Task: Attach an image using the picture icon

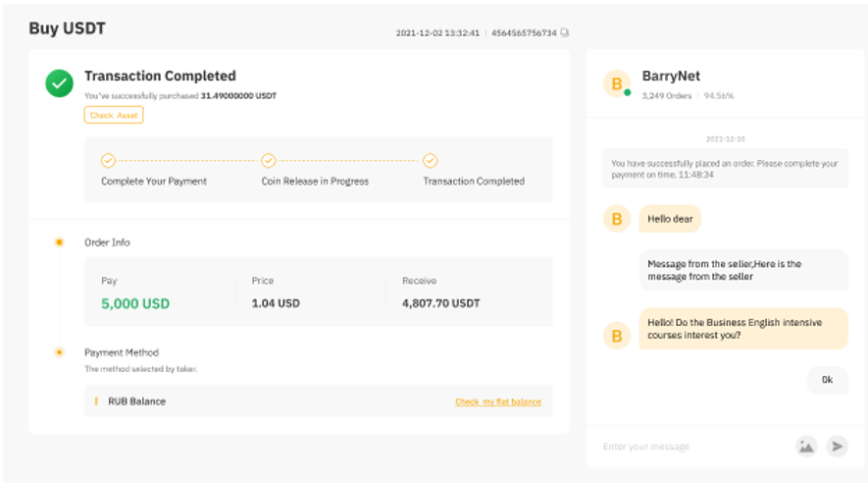Action: tap(805, 447)
